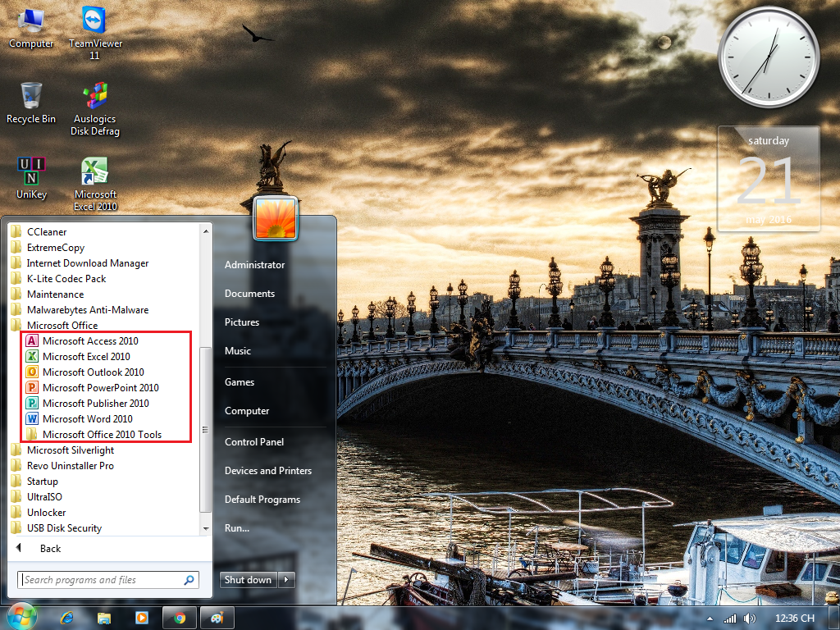Select Auslogics Disk Defrag desktop icon

95,109
